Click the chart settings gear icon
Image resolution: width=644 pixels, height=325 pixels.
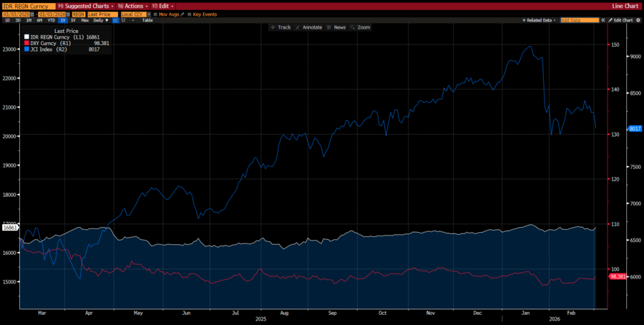[638, 20]
